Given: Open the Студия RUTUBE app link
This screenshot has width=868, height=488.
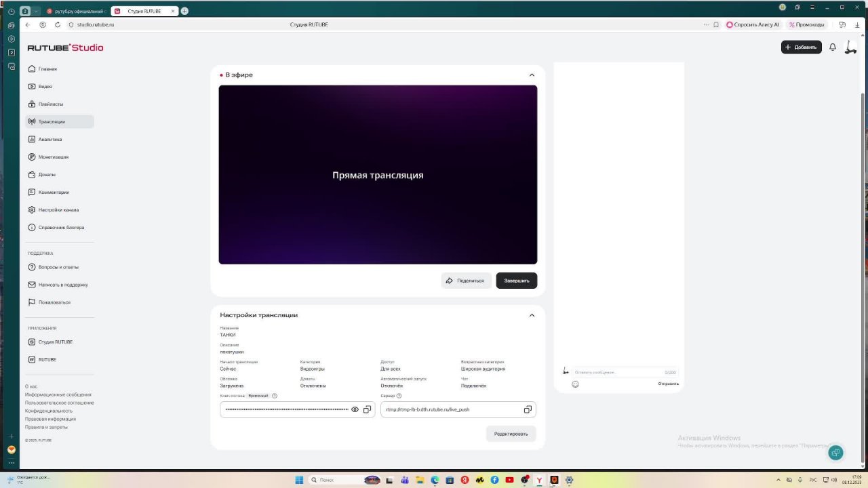Looking at the screenshot, I should tap(60, 342).
